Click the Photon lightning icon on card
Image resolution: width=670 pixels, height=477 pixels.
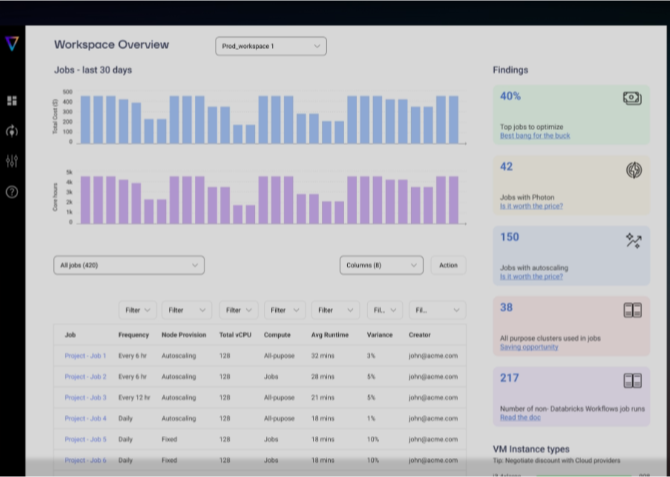tap(632, 170)
